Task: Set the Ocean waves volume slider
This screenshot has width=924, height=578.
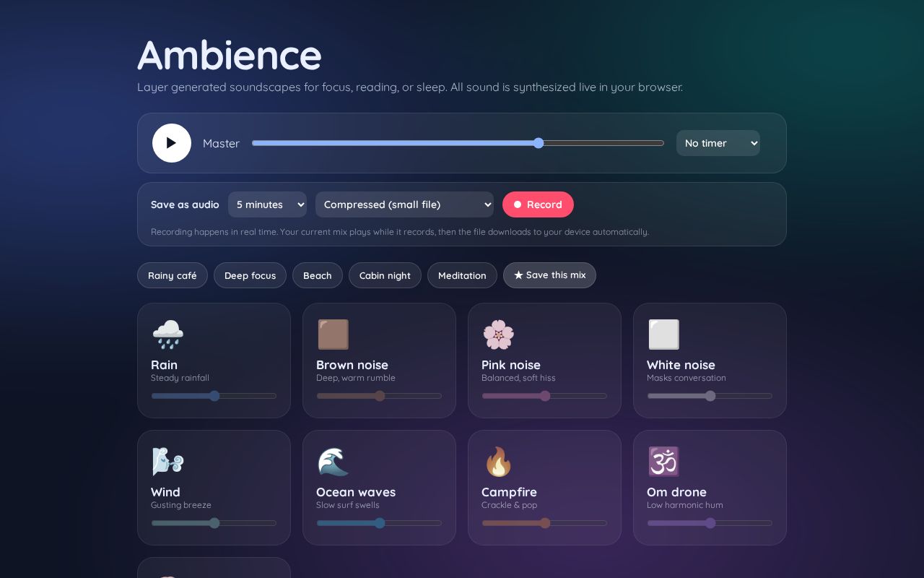Action: pos(379,523)
